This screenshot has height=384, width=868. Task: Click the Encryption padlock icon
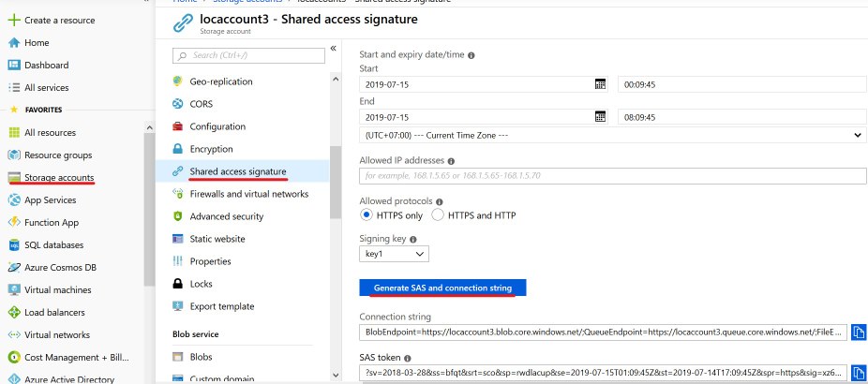(177, 149)
